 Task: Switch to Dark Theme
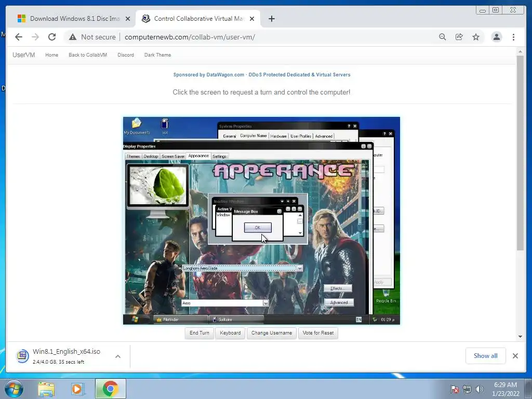(157, 55)
